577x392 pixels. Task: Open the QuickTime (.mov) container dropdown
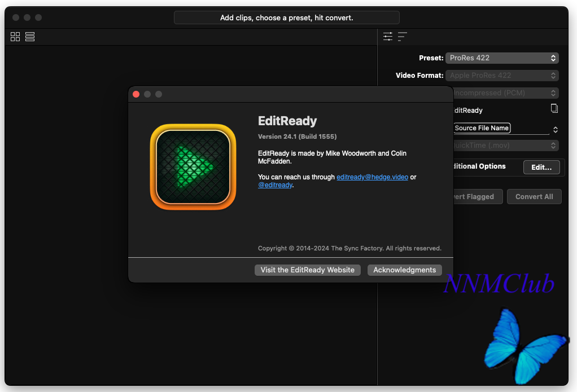pyautogui.click(x=506, y=146)
